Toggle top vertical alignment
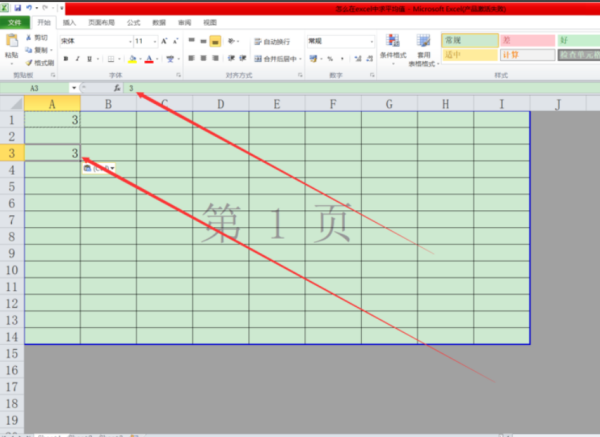Screen dimensions: 600x437 tap(192, 41)
